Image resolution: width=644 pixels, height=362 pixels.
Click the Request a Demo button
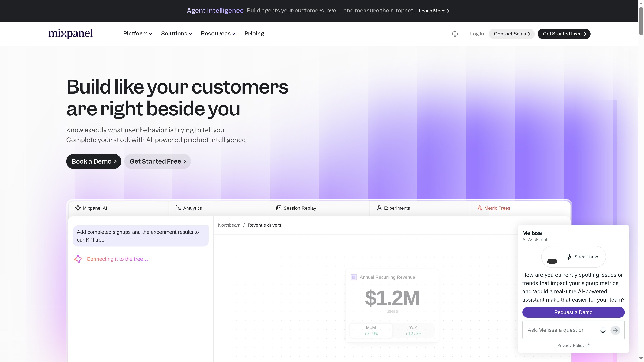573,312
